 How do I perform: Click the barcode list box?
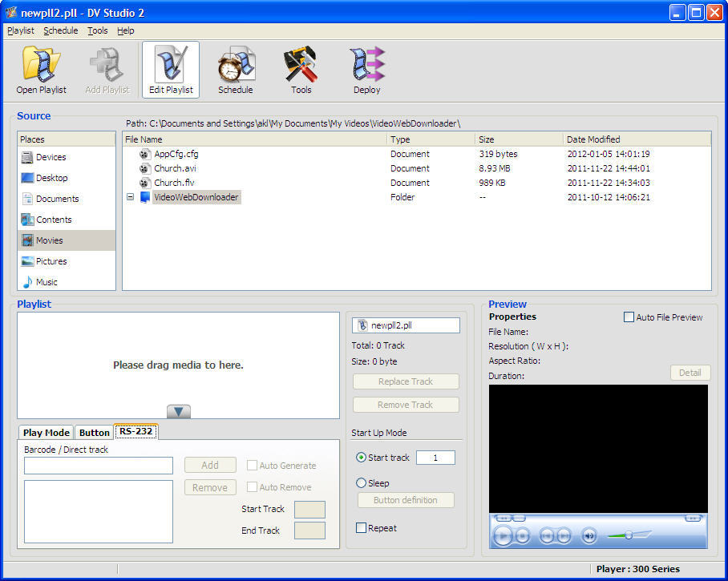[x=99, y=511]
